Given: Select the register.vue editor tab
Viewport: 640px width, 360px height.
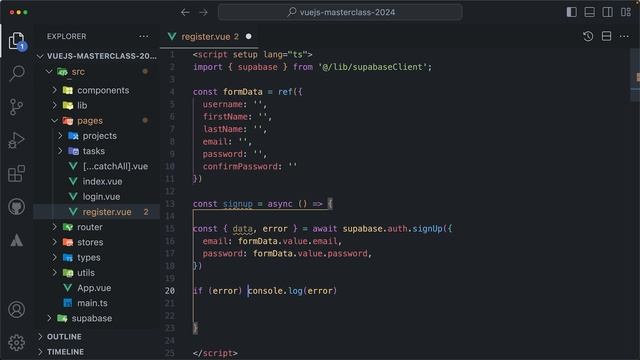Looking at the screenshot, I should (209, 37).
